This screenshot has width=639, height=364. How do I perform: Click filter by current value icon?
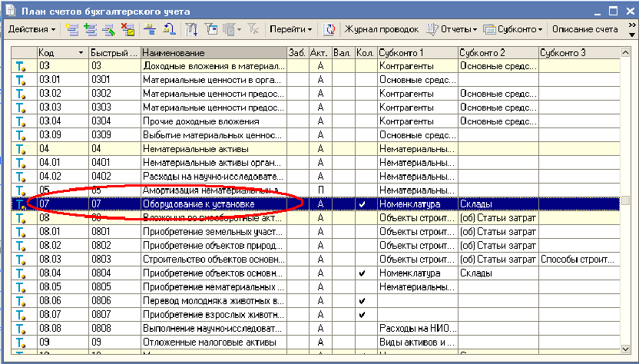pyautogui.click(x=210, y=29)
